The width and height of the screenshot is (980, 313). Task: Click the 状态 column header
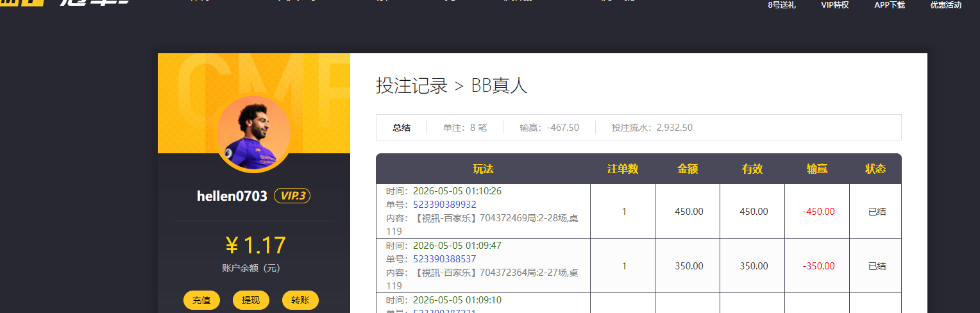pyautogui.click(x=875, y=169)
